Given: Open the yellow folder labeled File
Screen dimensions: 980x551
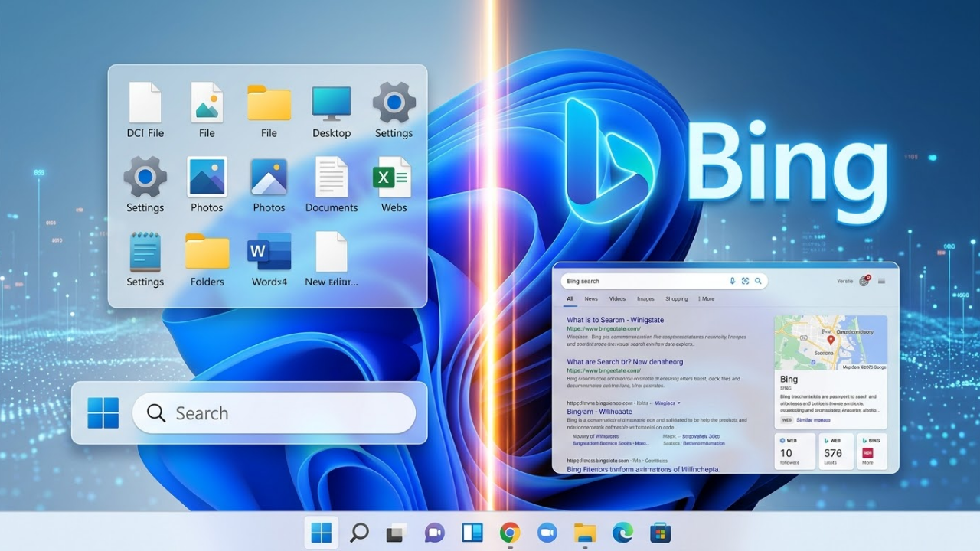Looking at the screenshot, I should point(269,103).
